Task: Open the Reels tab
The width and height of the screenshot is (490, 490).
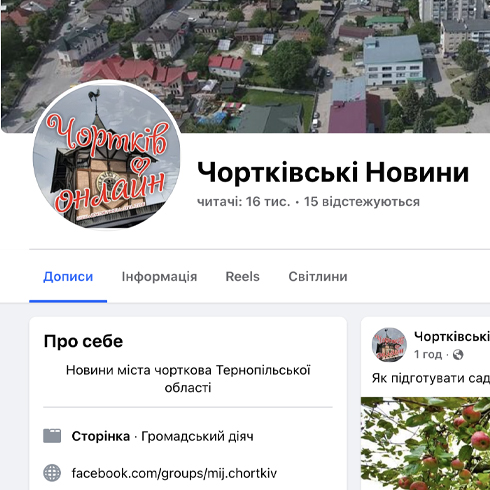Action: (242, 277)
